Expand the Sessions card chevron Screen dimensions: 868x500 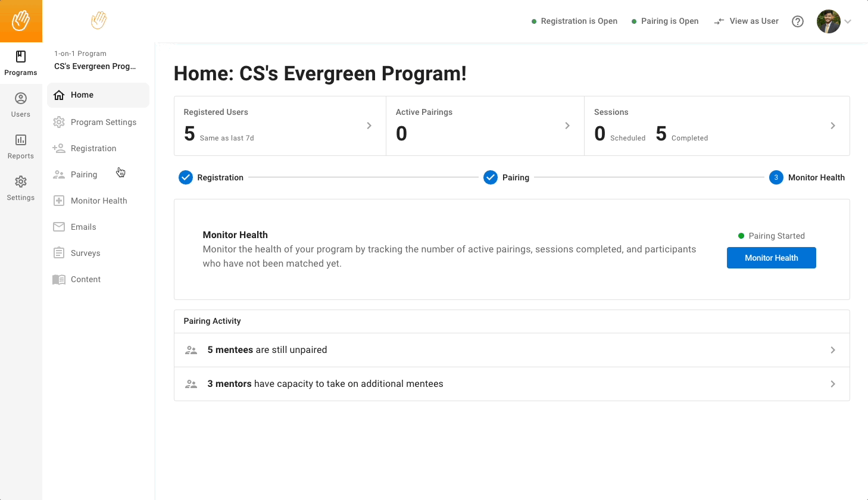tap(833, 126)
